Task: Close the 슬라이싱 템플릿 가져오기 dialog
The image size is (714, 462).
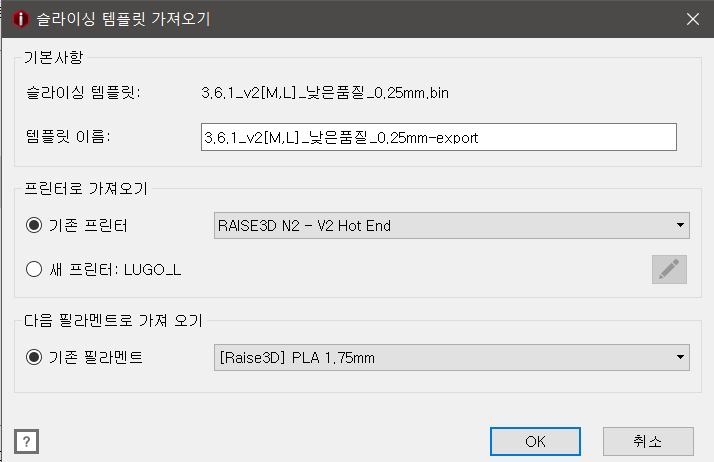Action: tap(693, 19)
